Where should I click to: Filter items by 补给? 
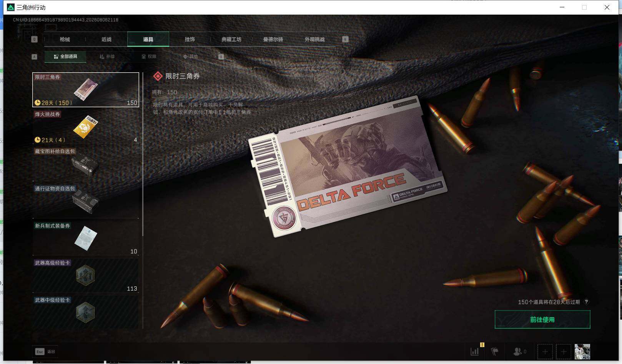pyautogui.click(x=107, y=57)
